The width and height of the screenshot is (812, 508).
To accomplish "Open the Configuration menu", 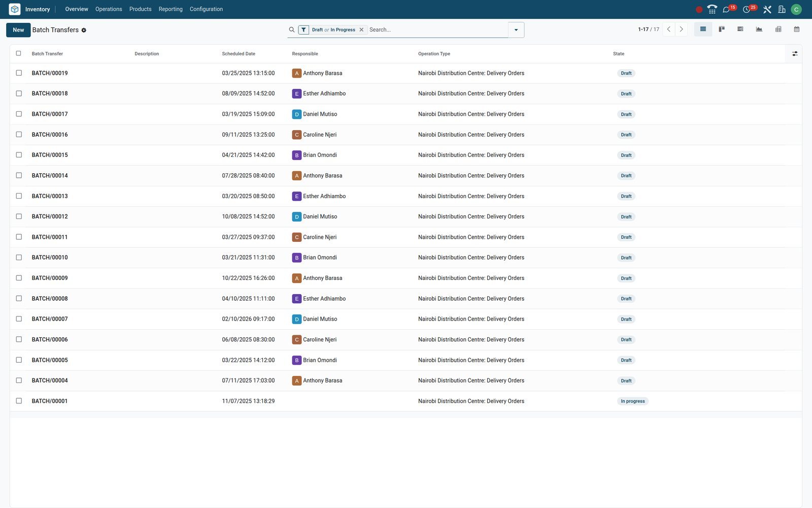I will tap(206, 9).
